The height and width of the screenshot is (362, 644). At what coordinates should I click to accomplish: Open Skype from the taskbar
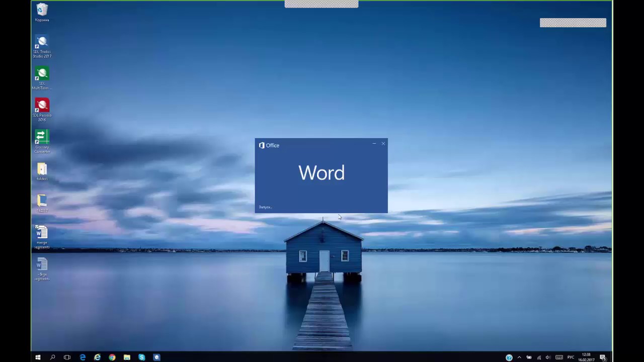click(x=142, y=357)
